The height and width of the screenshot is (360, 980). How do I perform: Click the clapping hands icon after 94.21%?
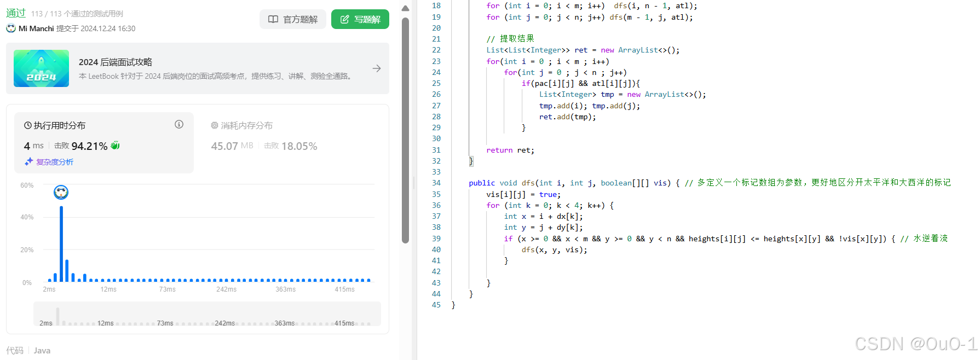pyautogui.click(x=115, y=146)
